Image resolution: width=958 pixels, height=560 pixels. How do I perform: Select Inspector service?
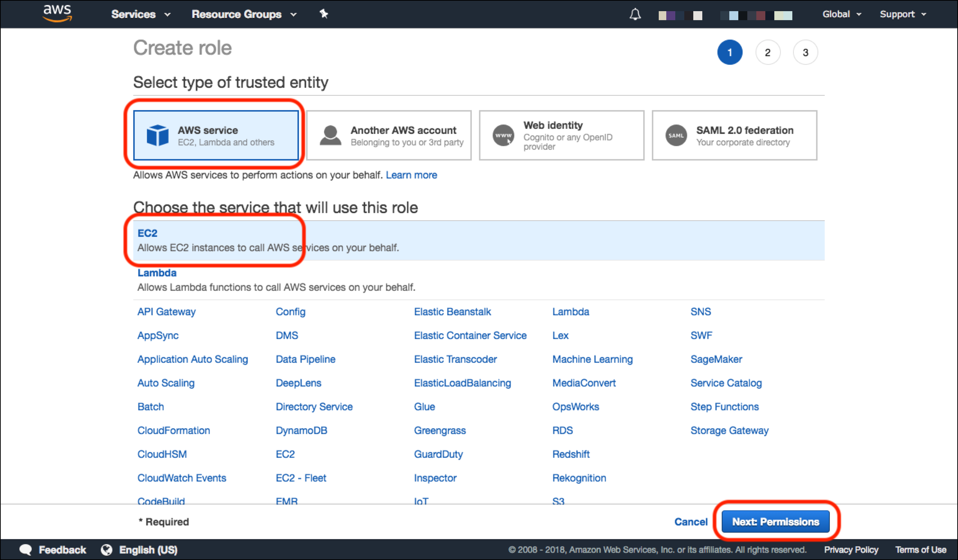click(x=435, y=478)
